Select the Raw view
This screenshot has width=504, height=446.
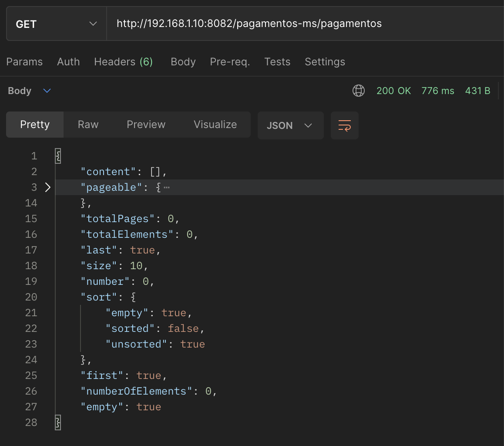88,125
